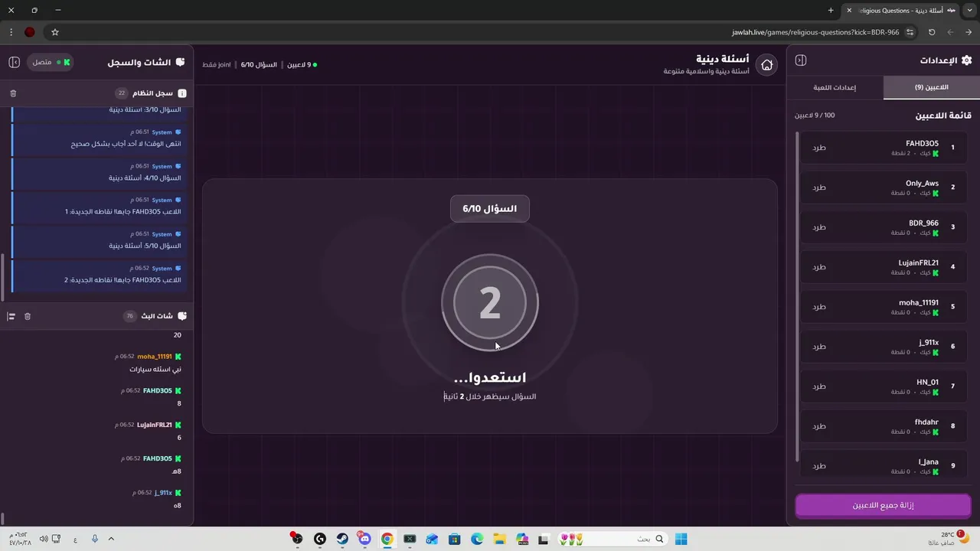Click the microphone icon in system tray
This screenshot has height=551, width=980.
coord(95,540)
